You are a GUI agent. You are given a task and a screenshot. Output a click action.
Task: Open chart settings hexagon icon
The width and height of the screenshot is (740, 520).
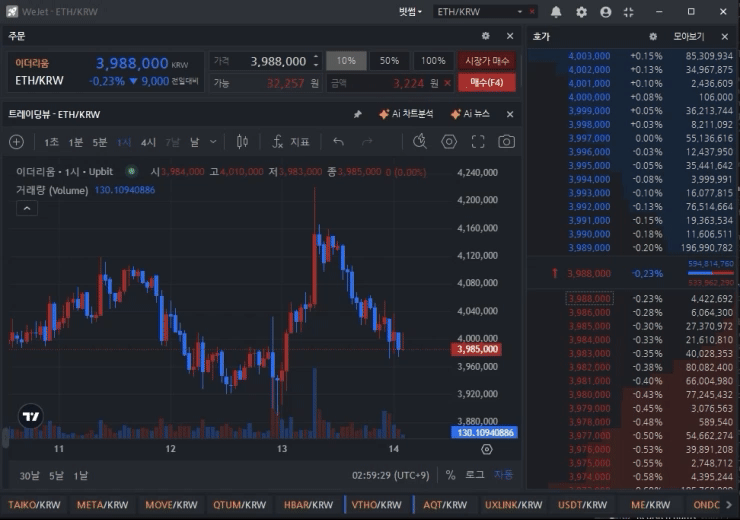click(449, 142)
